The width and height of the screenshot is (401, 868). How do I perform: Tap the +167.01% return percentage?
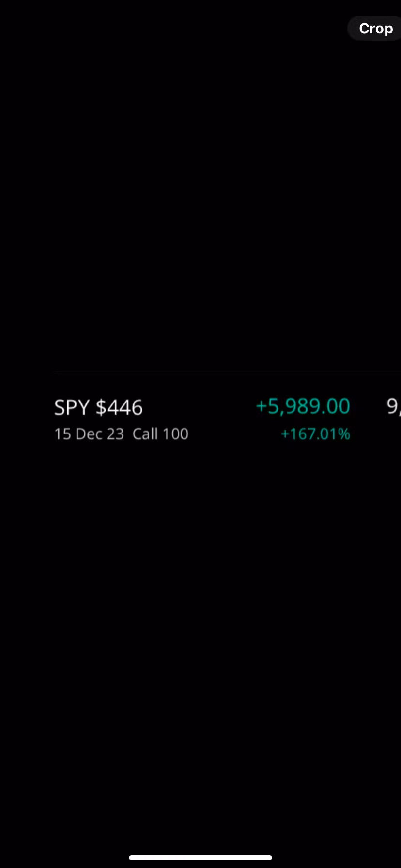point(315,434)
